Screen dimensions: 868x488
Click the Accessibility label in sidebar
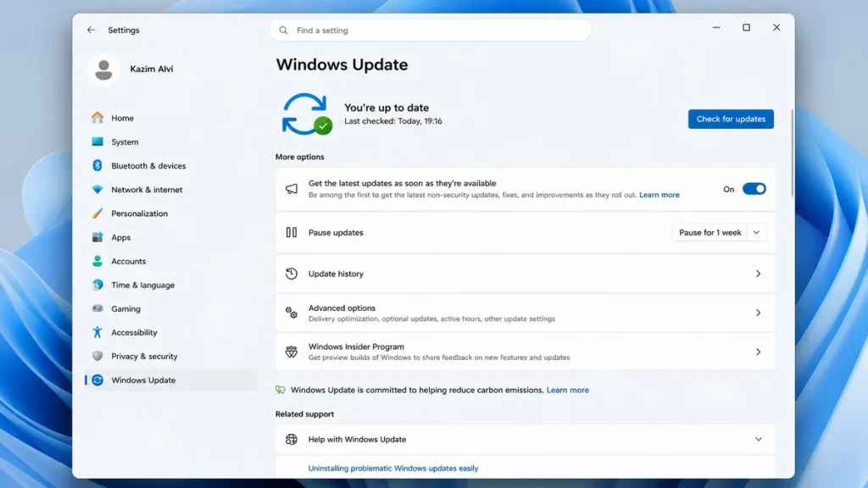(x=134, y=332)
